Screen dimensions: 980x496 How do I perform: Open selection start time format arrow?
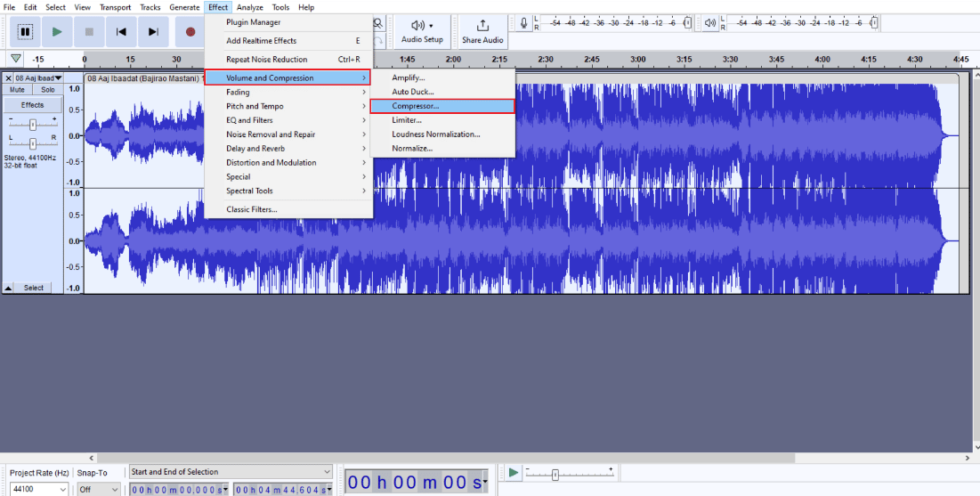225,490
